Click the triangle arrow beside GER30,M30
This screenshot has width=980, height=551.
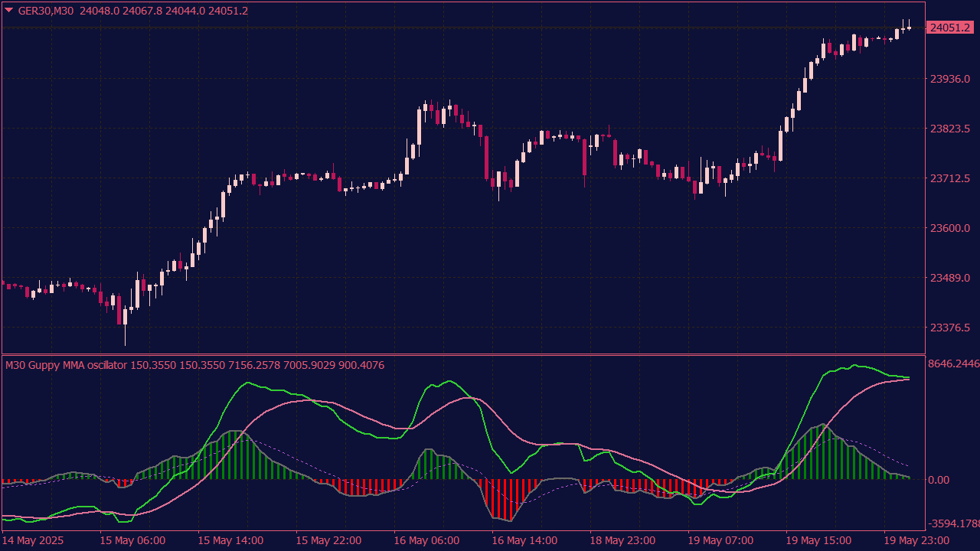pyautogui.click(x=8, y=10)
